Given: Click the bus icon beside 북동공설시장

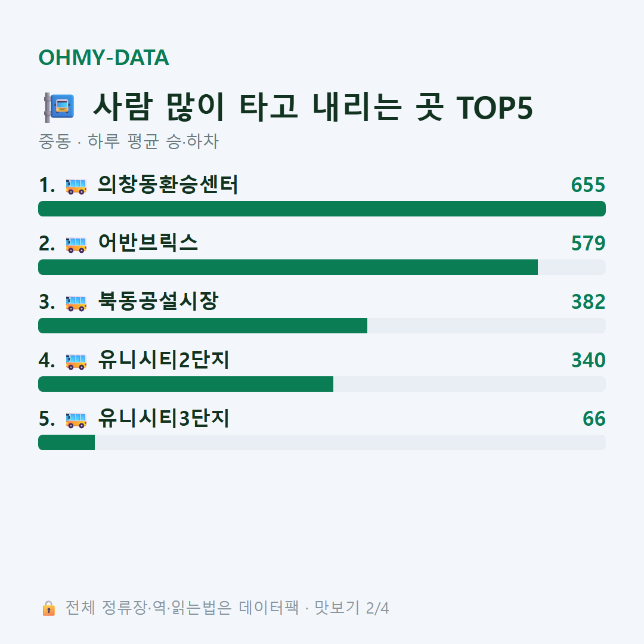Looking at the screenshot, I should coord(76,303).
